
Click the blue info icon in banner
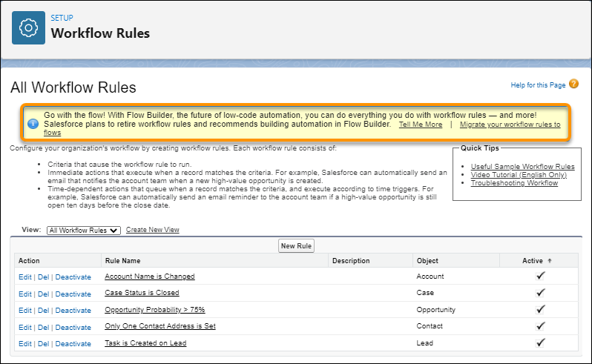(x=33, y=123)
